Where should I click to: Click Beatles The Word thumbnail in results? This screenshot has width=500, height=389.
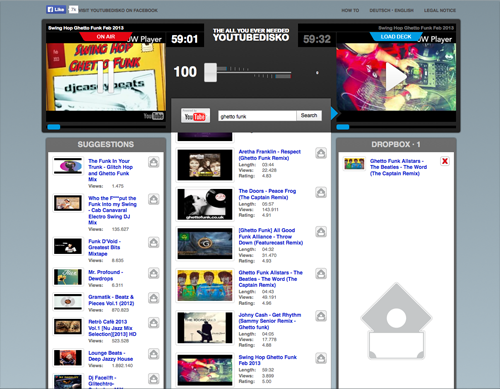pos(205,286)
